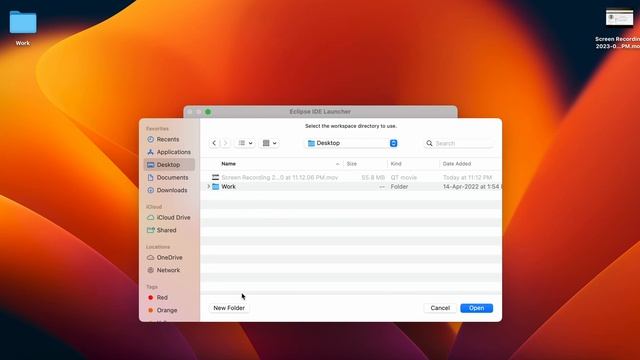Select Recents in the sidebar

click(168, 139)
